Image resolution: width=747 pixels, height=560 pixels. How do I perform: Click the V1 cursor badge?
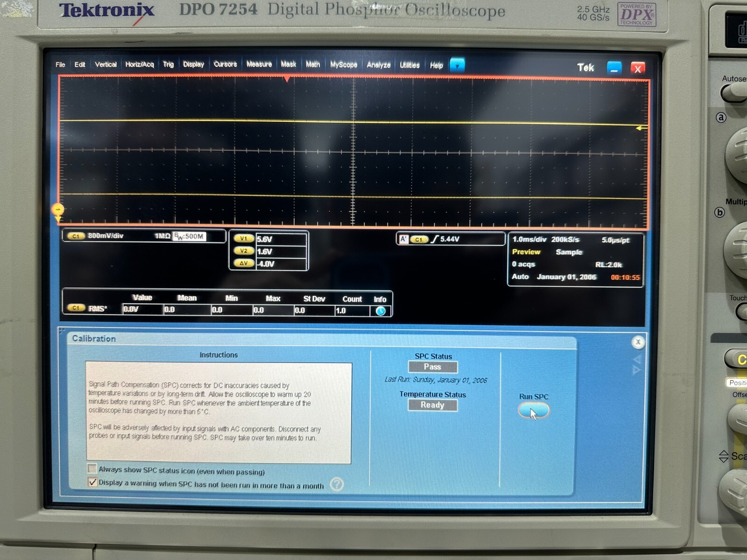[243, 238]
